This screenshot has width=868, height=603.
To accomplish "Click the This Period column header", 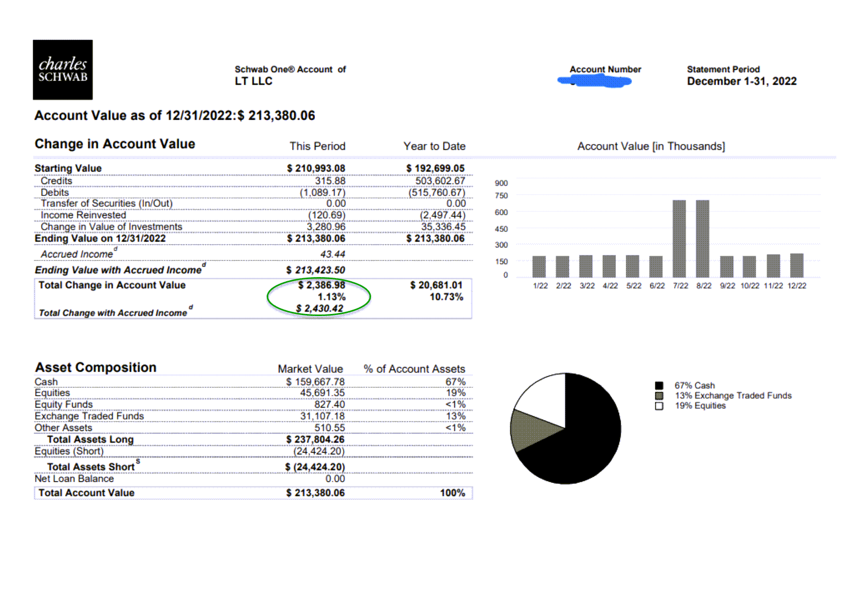I will tap(318, 147).
